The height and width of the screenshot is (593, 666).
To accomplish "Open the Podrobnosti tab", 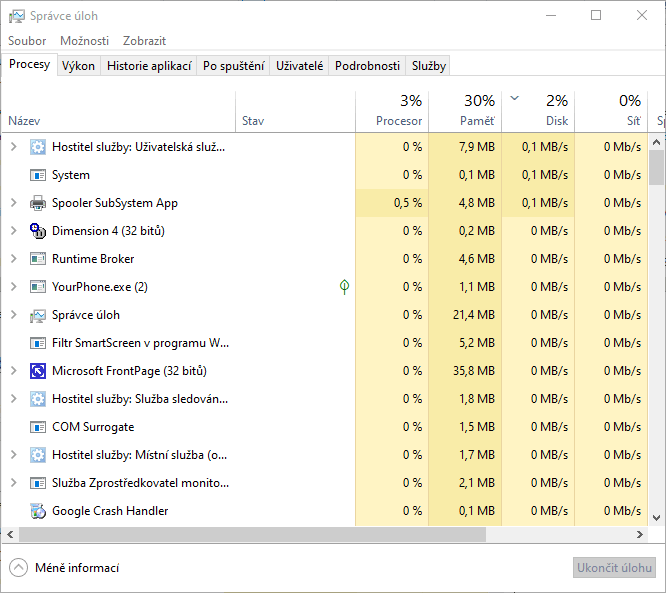I will (367, 66).
